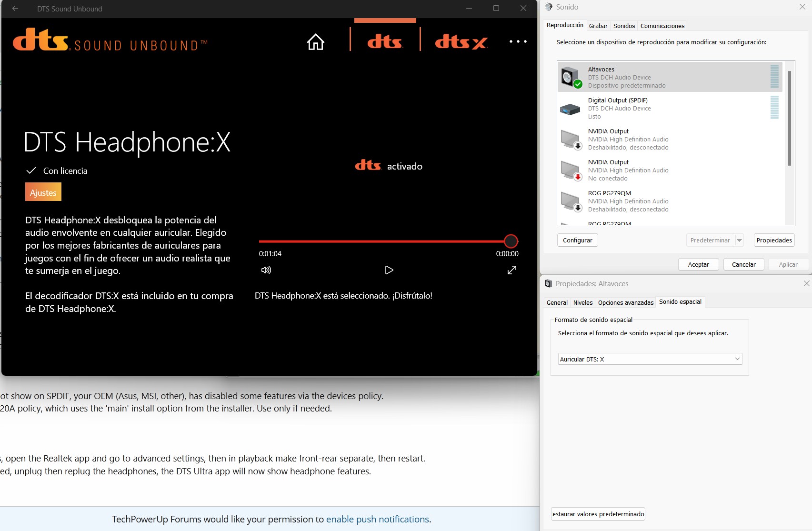Click the Sonido title bar speaker icon

click(549, 7)
